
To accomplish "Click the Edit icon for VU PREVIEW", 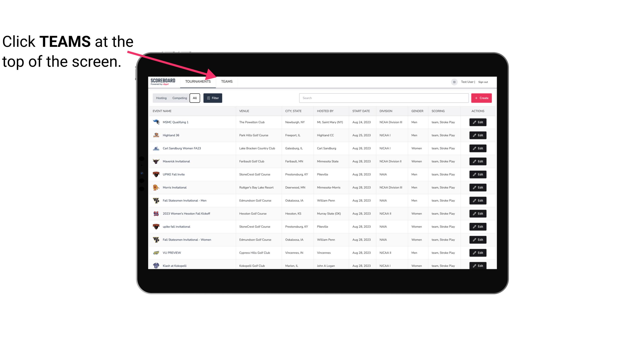I will [478, 253].
